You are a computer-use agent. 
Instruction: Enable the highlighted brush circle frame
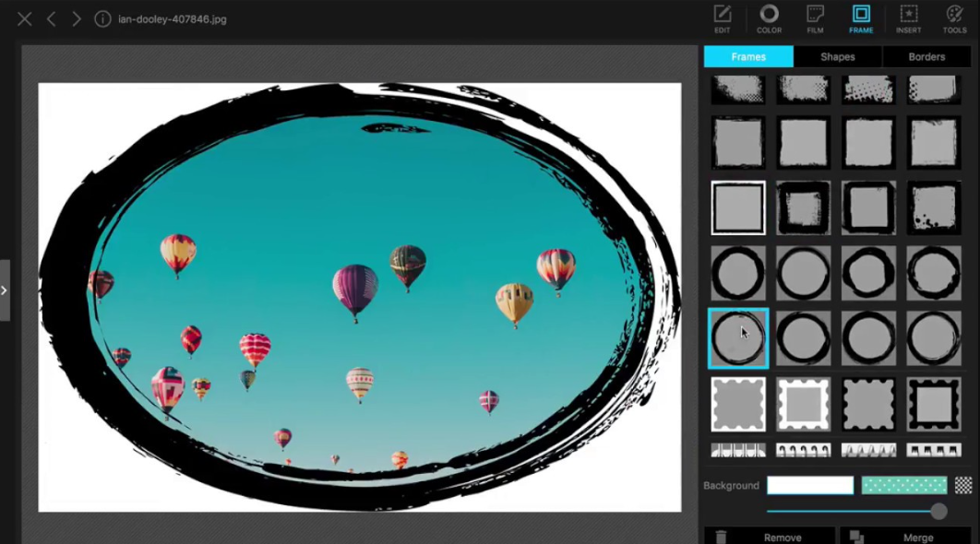(737, 337)
